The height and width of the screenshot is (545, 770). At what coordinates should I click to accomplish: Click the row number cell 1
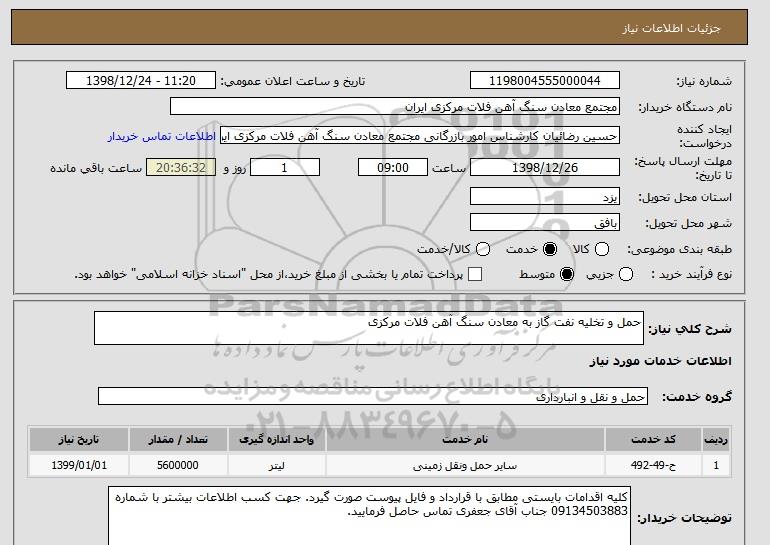point(716,465)
